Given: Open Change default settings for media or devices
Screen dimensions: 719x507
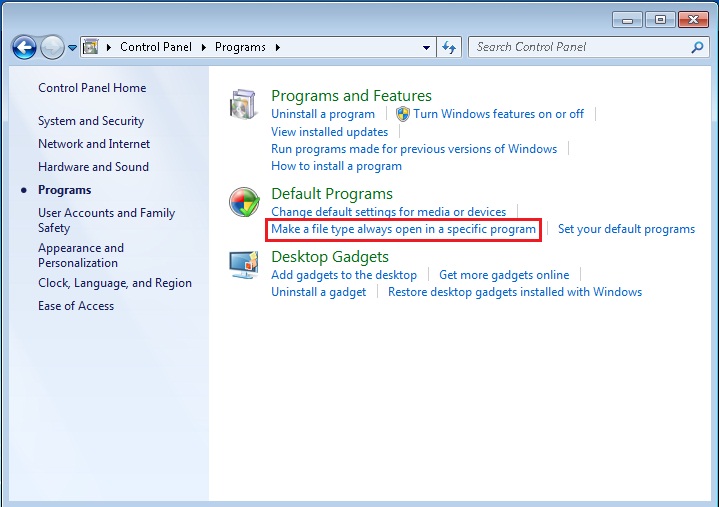Looking at the screenshot, I should 388,212.
